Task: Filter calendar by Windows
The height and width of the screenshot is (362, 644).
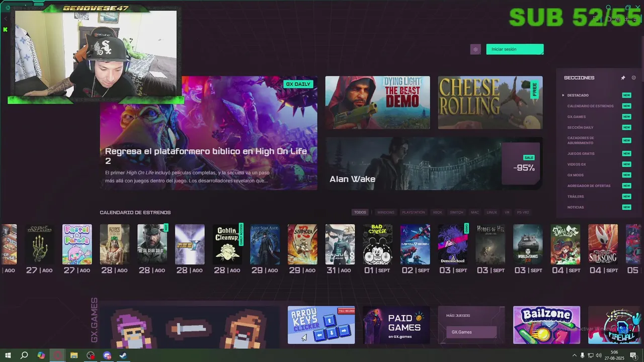Action: pos(386,212)
